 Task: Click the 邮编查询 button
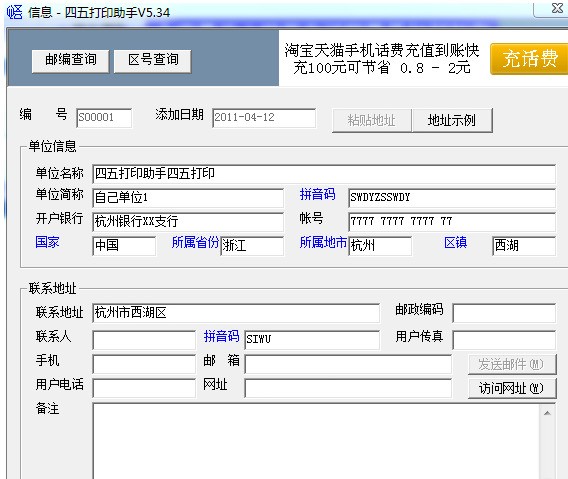70,61
